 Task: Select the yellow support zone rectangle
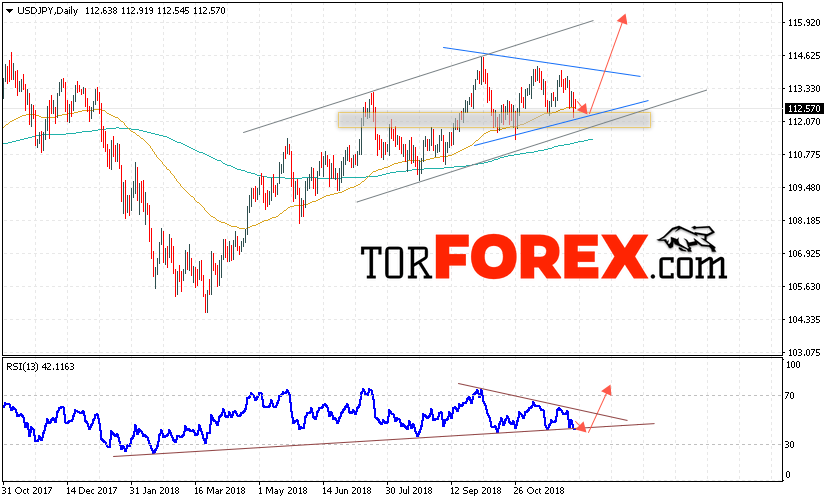coord(494,120)
